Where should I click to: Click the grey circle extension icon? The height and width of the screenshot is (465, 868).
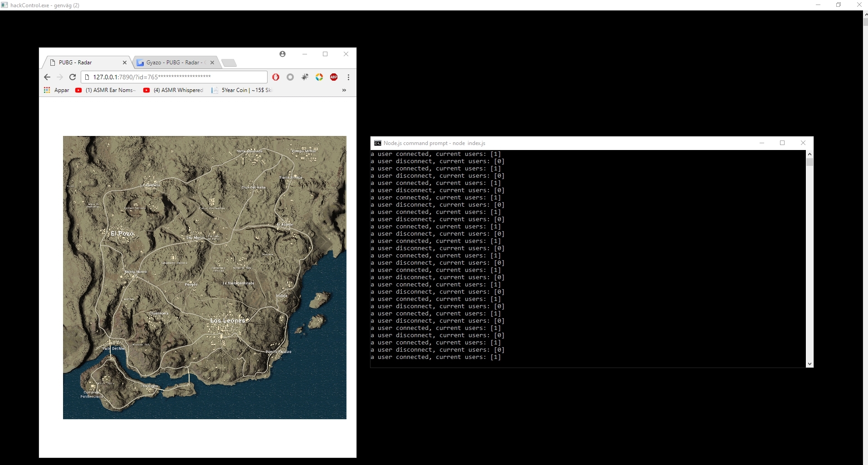(290, 77)
